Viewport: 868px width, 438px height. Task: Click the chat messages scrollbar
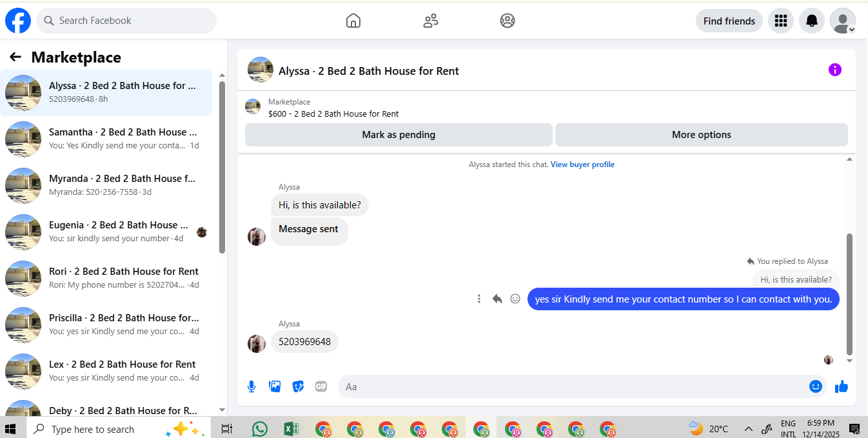tap(849, 294)
